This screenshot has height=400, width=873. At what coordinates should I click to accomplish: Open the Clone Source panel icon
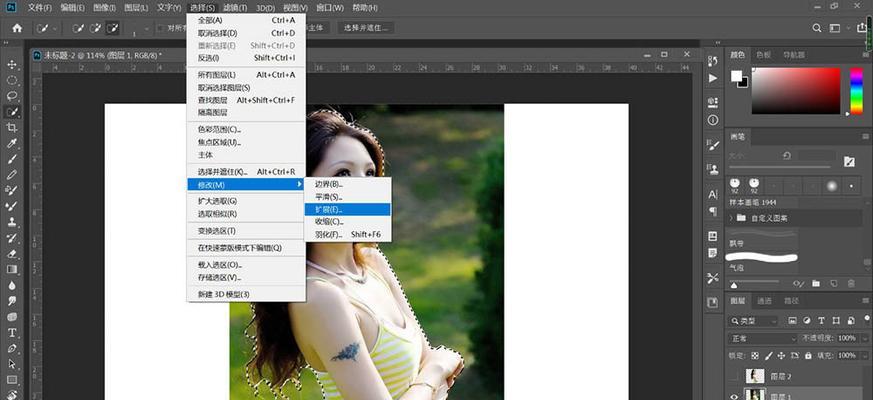tap(713, 168)
